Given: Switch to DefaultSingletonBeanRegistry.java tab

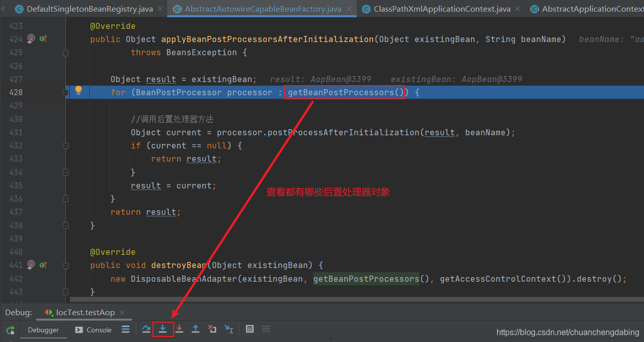Looking at the screenshot, I should click(x=90, y=9).
